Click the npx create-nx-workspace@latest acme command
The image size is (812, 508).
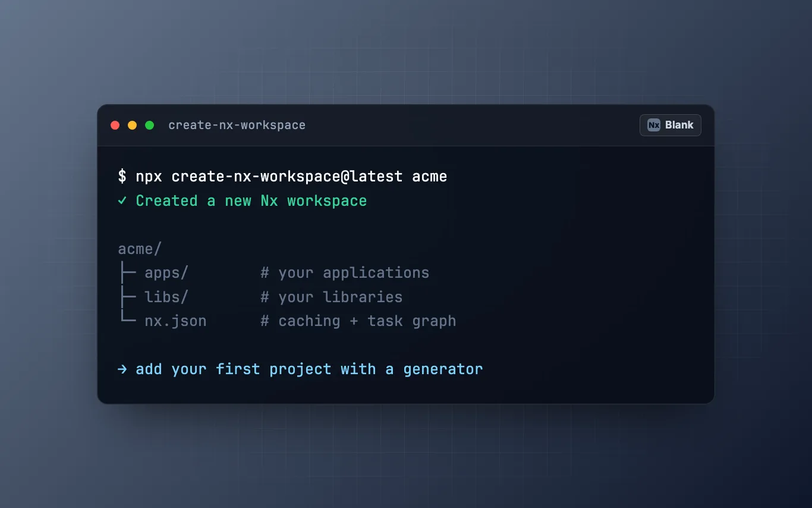click(x=291, y=177)
